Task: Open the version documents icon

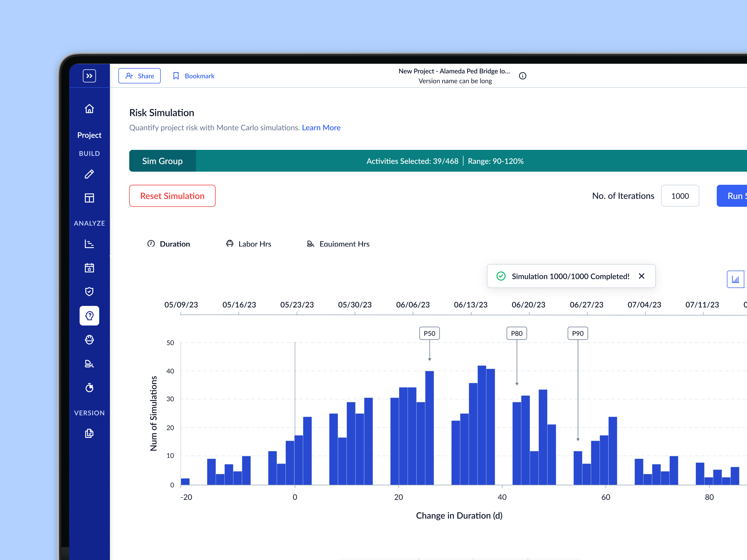Action: tap(89, 433)
